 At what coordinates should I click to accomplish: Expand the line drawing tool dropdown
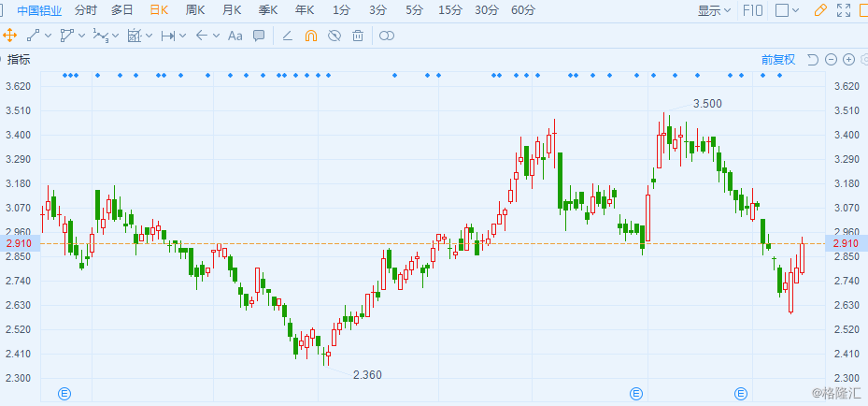[47, 36]
